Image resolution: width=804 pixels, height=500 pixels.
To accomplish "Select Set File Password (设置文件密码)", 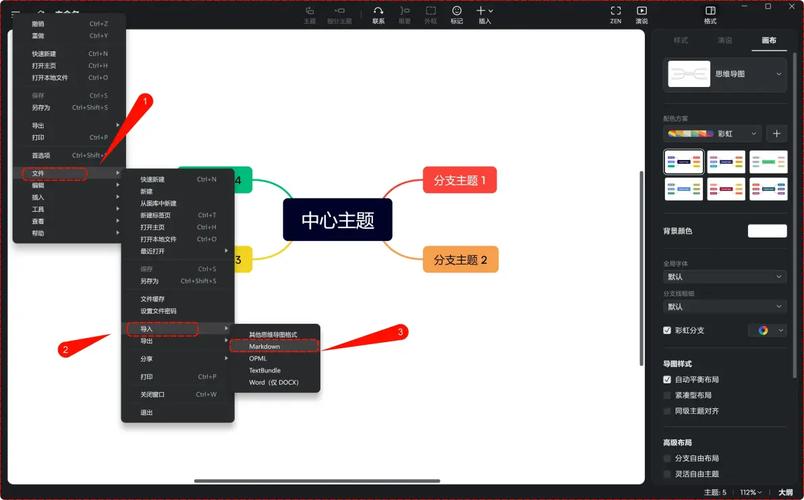I will point(177,311).
